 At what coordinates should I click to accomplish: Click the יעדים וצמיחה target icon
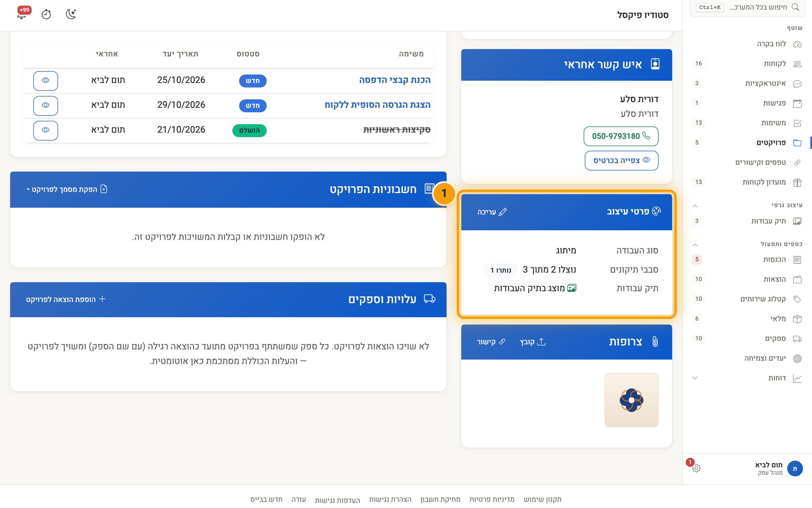[x=797, y=358]
